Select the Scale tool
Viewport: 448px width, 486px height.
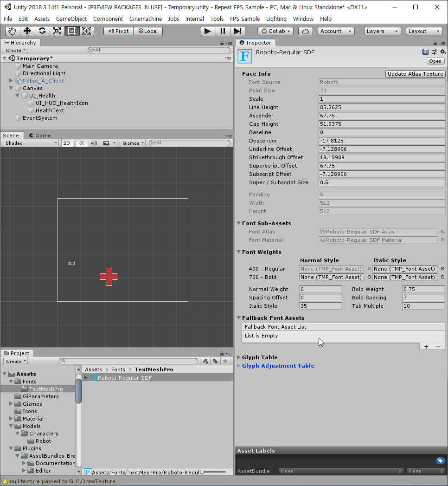pos(57,31)
